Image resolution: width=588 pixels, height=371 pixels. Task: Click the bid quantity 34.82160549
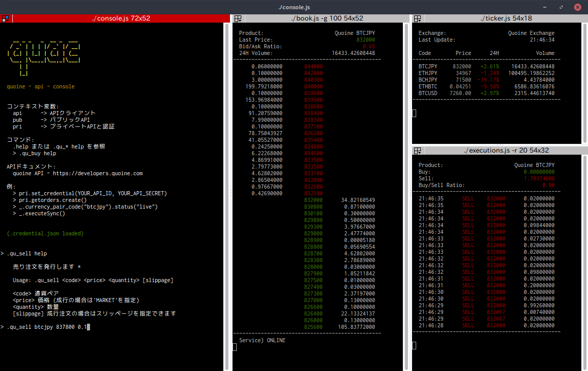point(358,200)
